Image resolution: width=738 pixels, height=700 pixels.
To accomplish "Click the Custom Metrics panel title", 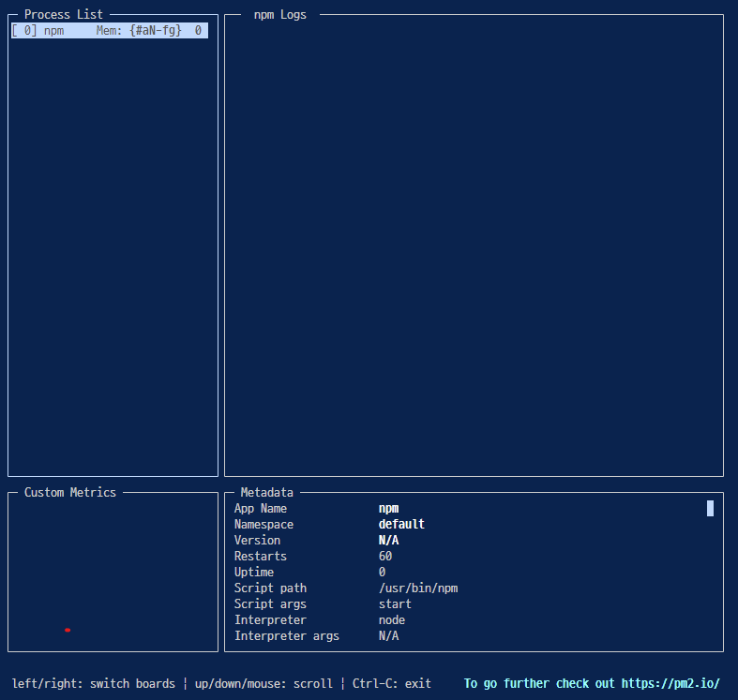I will coord(70,492).
